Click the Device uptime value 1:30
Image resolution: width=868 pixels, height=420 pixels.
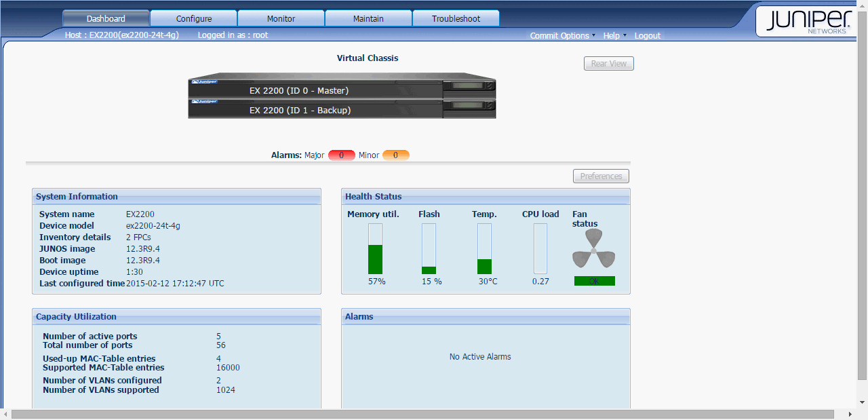tap(134, 272)
